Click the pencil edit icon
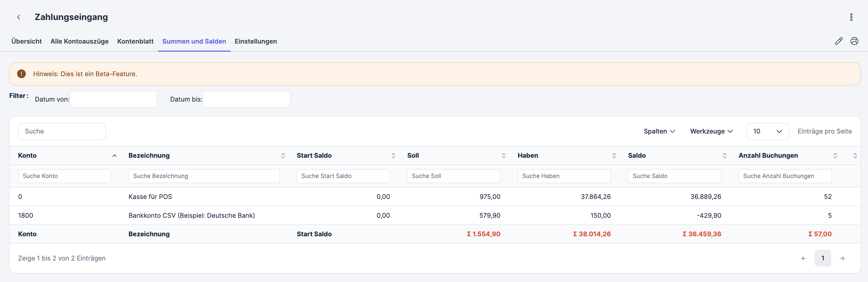Screen dimensions: 868x282 pos(839,41)
